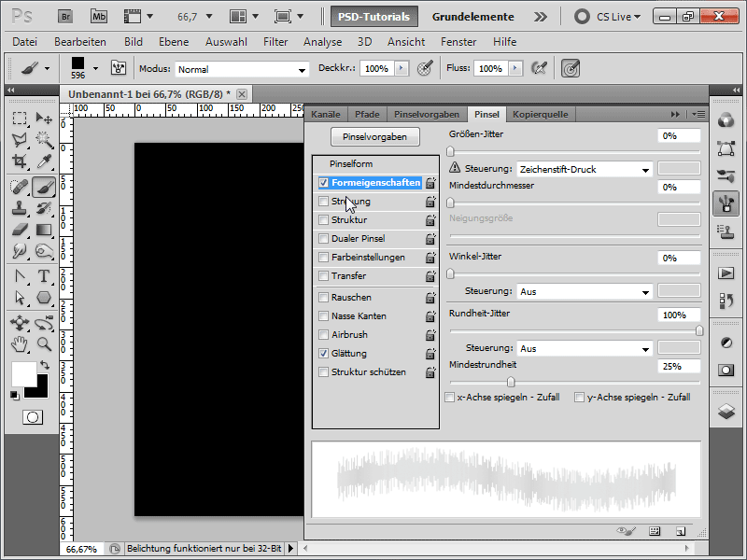Enable the Streuung checkbox

click(x=323, y=201)
